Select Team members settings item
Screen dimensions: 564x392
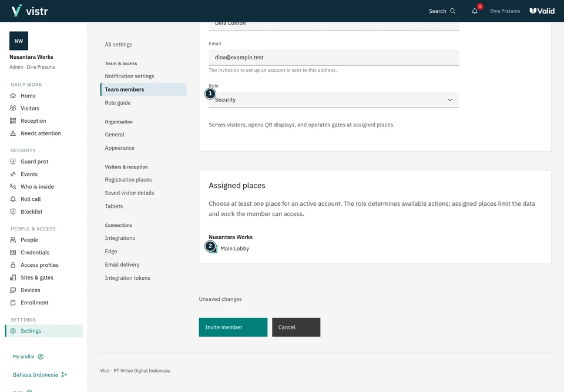click(143, 90)
